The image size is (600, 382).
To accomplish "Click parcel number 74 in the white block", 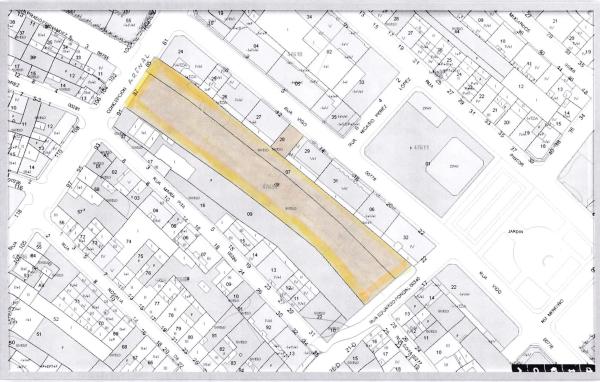I will 129,242.
